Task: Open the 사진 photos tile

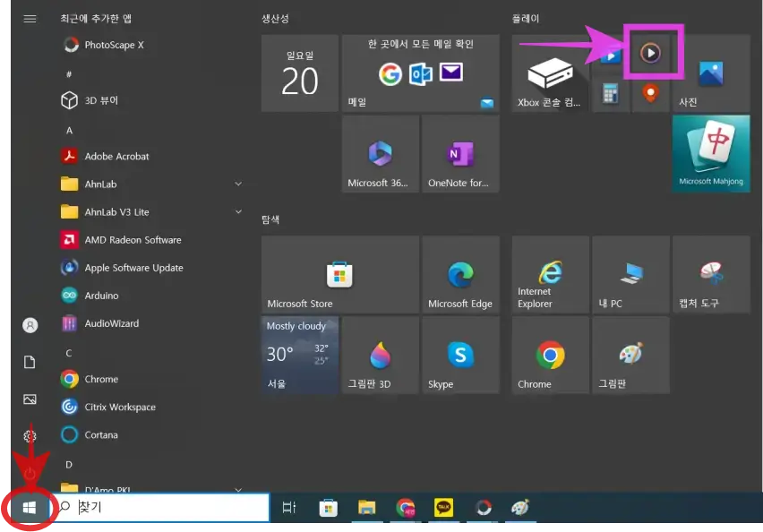Action: [711, 73]
